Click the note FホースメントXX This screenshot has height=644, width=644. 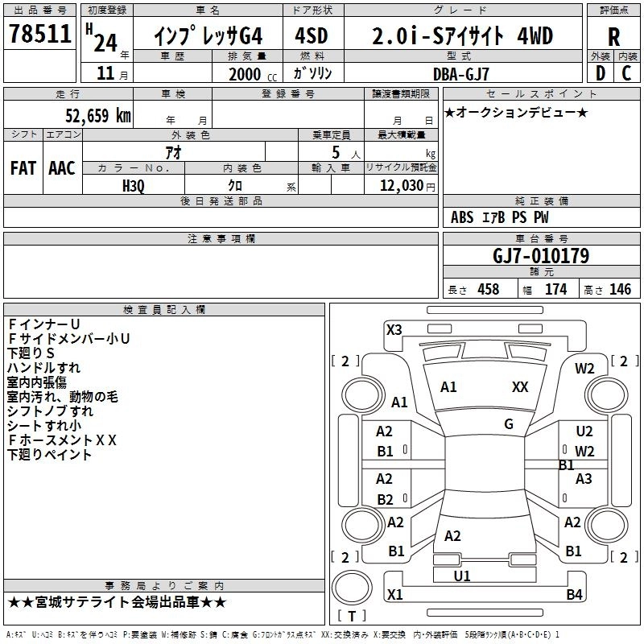click(62, 440)
